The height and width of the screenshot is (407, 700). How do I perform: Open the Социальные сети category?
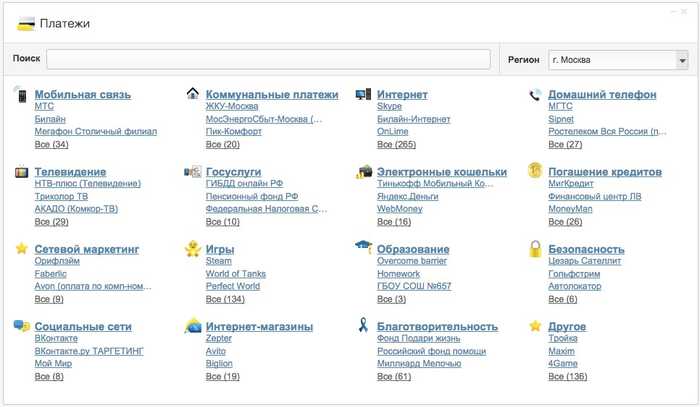[83, 327]
